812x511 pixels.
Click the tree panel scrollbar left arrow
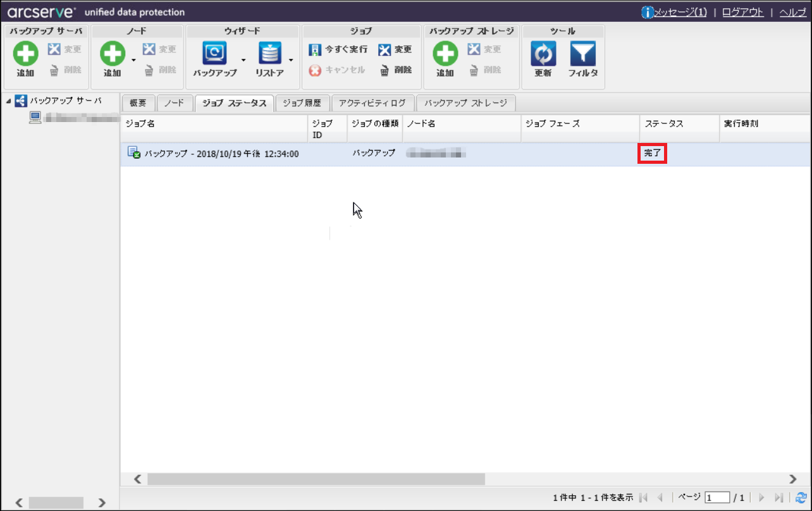click(x=18, y=503)
